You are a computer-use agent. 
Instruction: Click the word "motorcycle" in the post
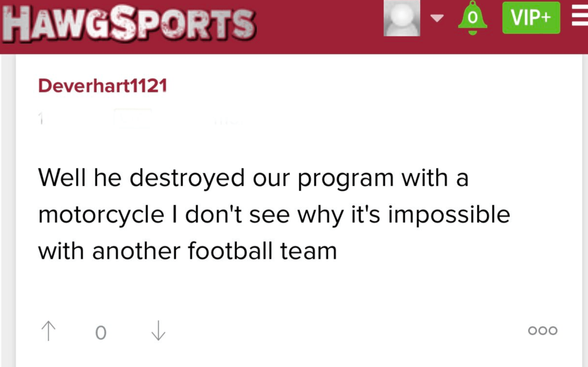point(101,215)
